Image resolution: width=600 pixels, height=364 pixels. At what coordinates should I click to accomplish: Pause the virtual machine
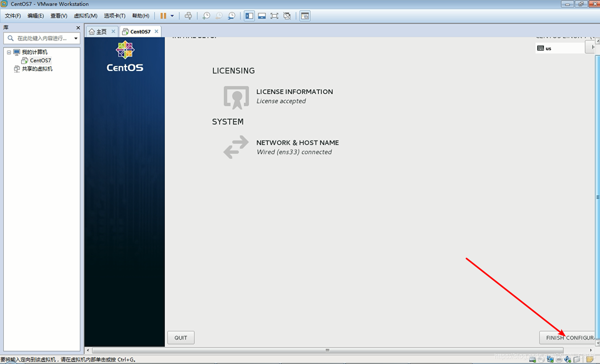pos(163,16)
